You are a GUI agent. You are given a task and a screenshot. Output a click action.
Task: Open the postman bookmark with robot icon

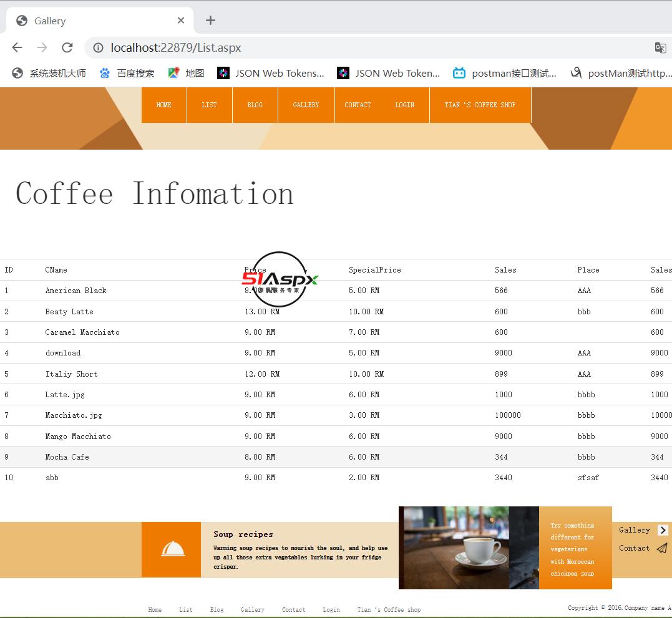[x=504, y=73]
